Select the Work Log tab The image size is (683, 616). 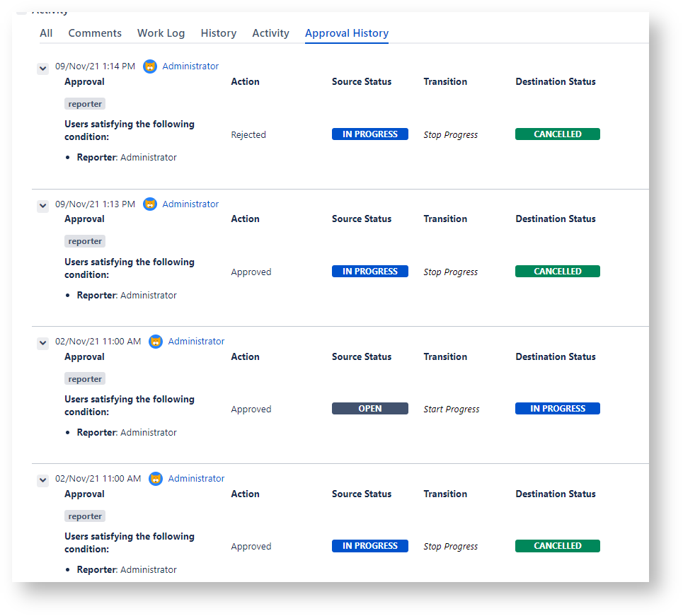pyautogui.click(x=161, y=33)
